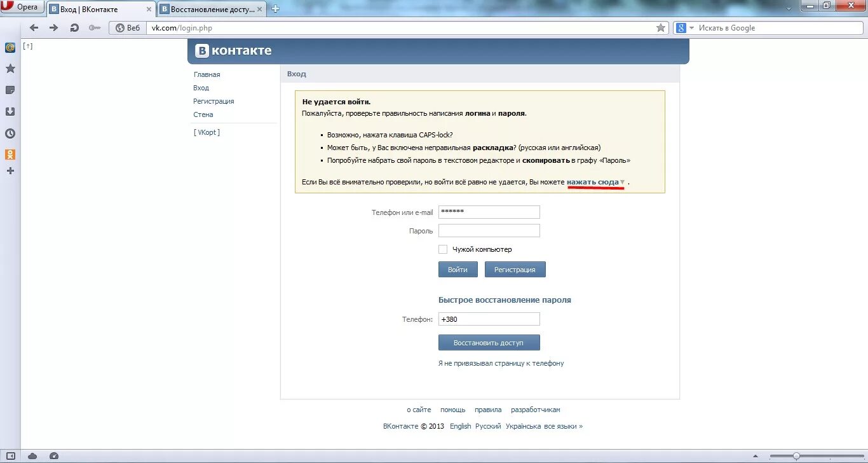Open the Odnoklassniki panel in sidebar

10,155
